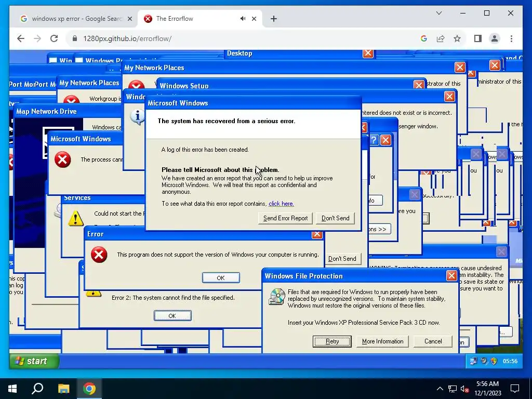Mute The Errorflow tab audio
The width and height of the screenshot is (532, 399).
[x=243, y=19]
